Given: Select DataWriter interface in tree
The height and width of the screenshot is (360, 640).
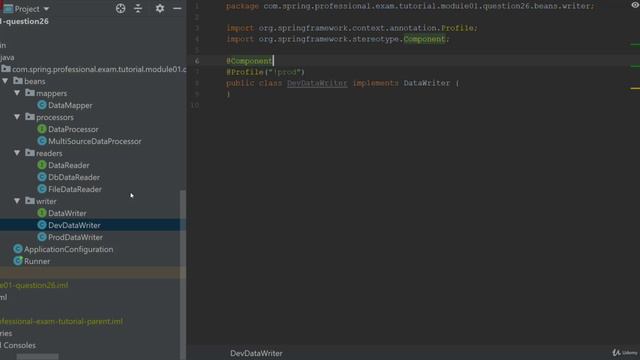Looking at the screenshot, I should tap(67, 213).
